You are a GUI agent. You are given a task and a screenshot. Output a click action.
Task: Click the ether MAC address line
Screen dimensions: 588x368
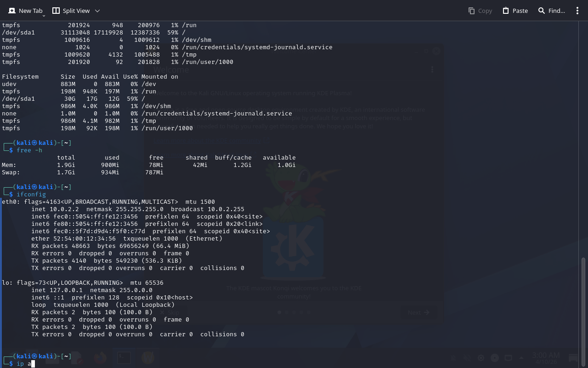click(x=127, y=239)
